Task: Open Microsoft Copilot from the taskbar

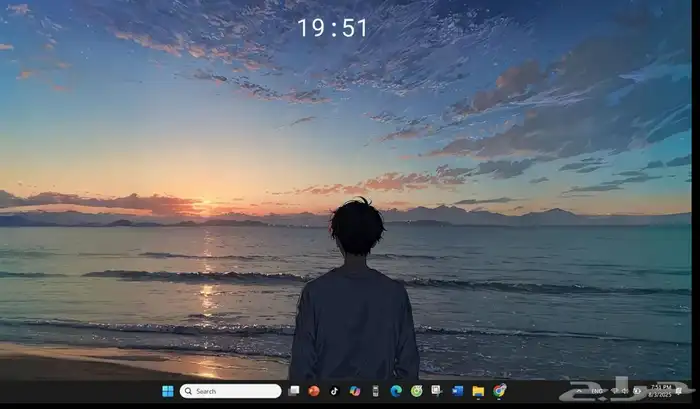Action: coord(355,391)
